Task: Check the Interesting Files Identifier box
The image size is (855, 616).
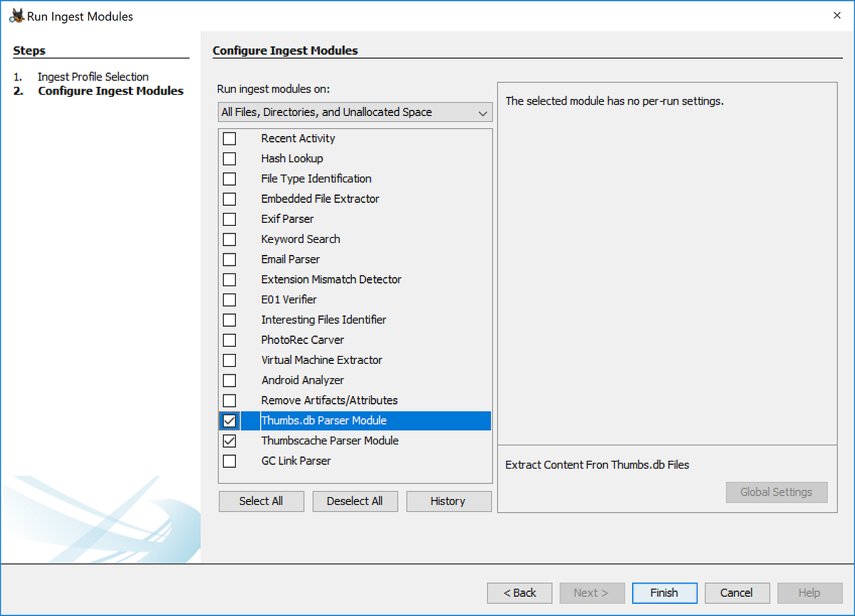Action: tap(229, 320)
